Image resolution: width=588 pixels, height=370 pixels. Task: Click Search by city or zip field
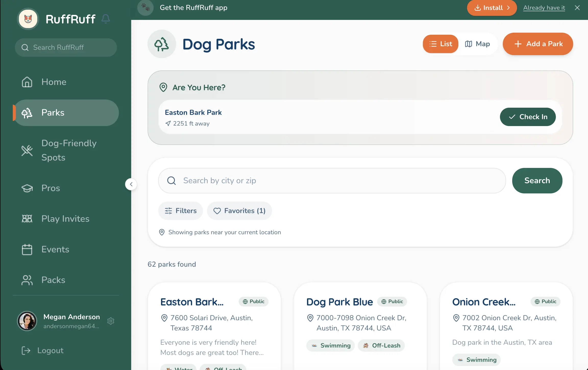332,181
